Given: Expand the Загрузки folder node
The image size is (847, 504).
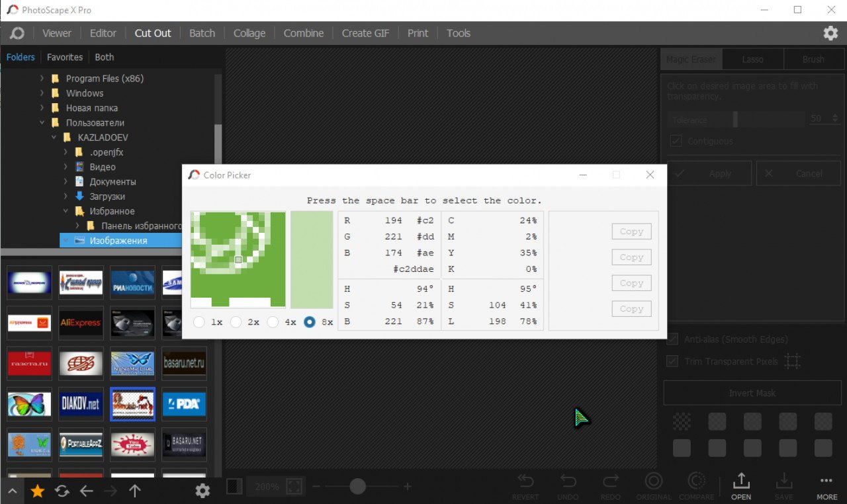Looking at the screenshot, I should 66,196.
